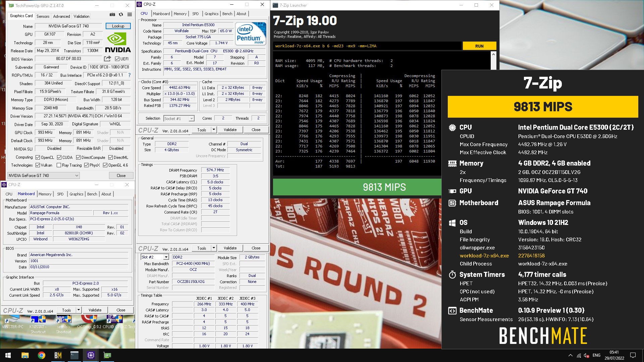Image resolution: width=644 pixels, height=362 pixels.
Task: Switch to Sensors tab in GPU-Z
Action: [x=43, y=16]
